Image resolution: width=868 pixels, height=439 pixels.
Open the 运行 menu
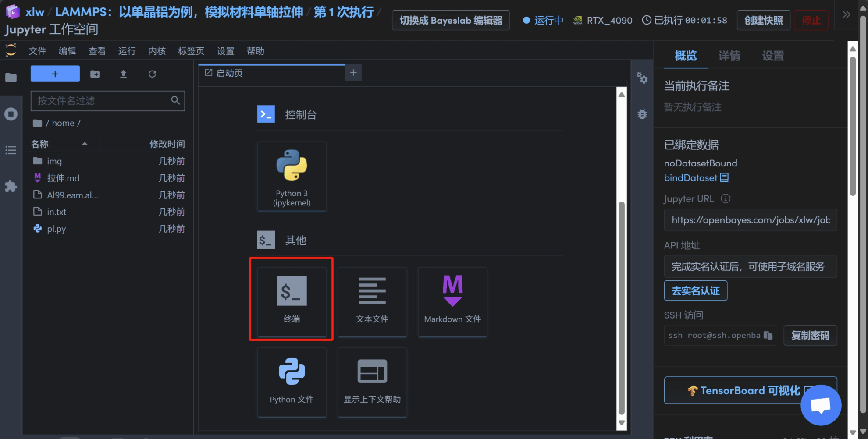click(127, 51)
